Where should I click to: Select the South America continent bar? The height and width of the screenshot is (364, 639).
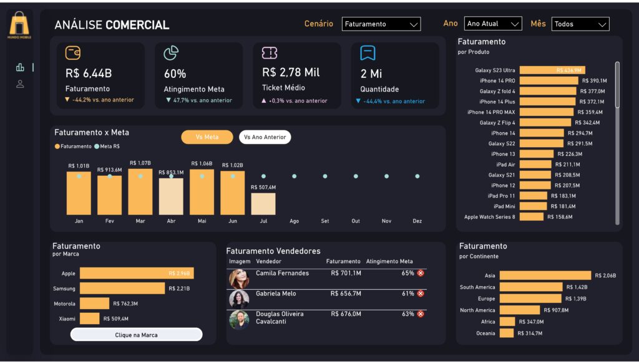click(x=531, y=287)
